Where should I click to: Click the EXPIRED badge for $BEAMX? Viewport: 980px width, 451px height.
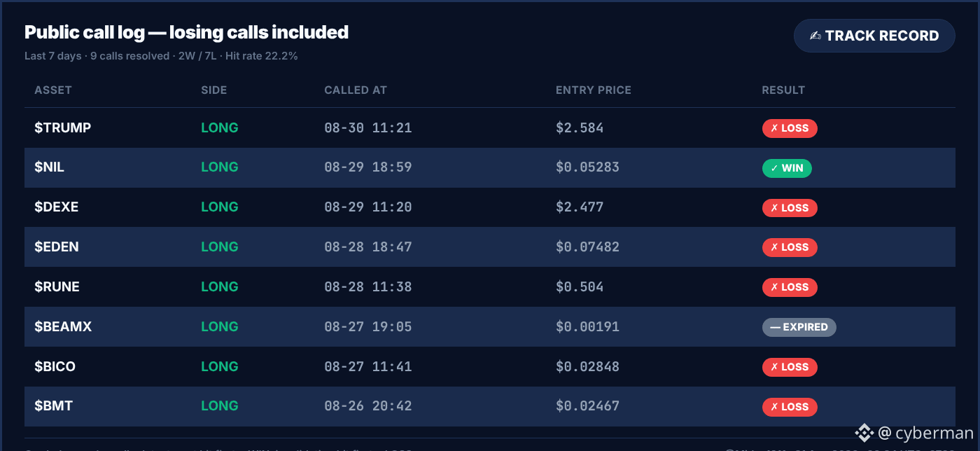(x=799, y=327)
